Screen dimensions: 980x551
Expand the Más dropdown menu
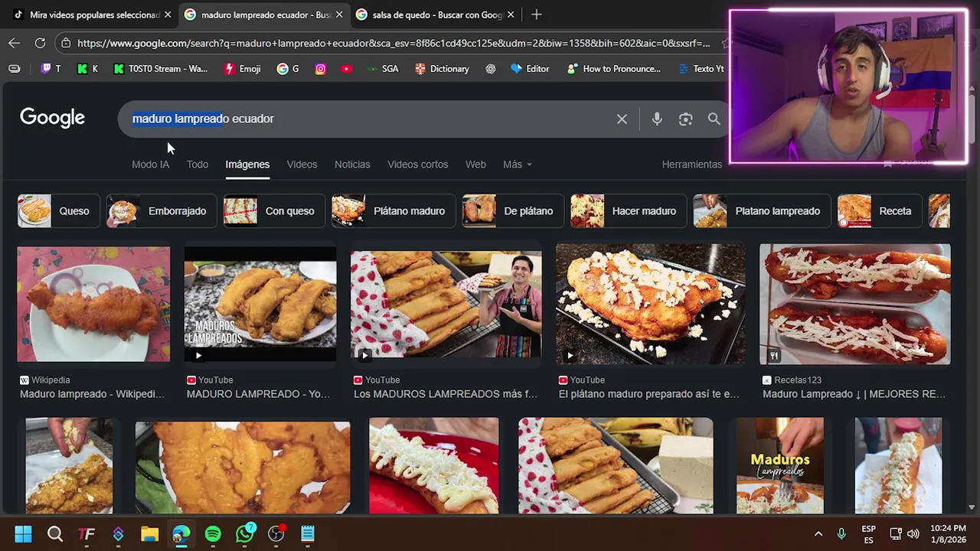coord(517,165)
